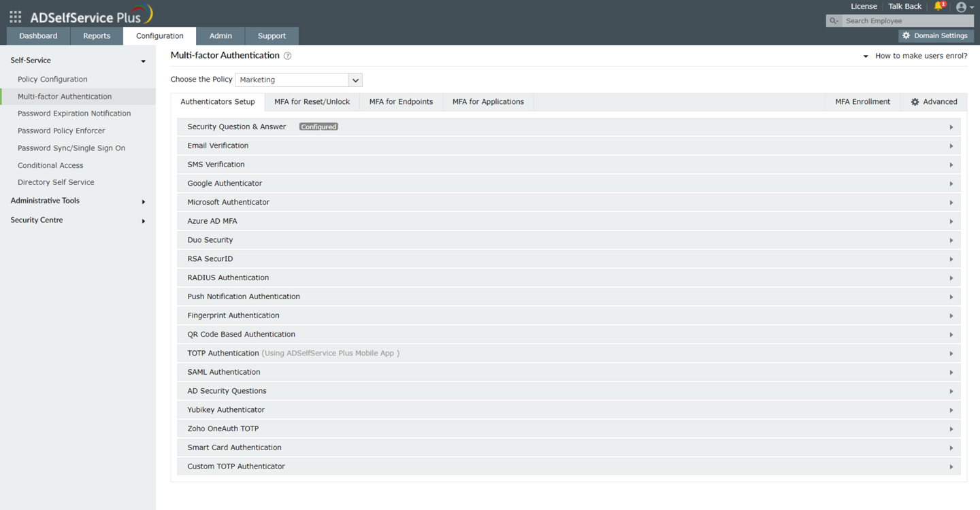980x510 pixels.
Task: Switch to the Dashboard tab
Action: [x=38, y=36]
